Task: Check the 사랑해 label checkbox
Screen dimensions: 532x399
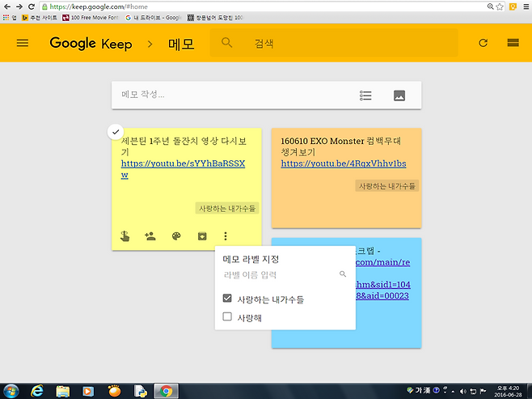Action: tap(227, 316)
